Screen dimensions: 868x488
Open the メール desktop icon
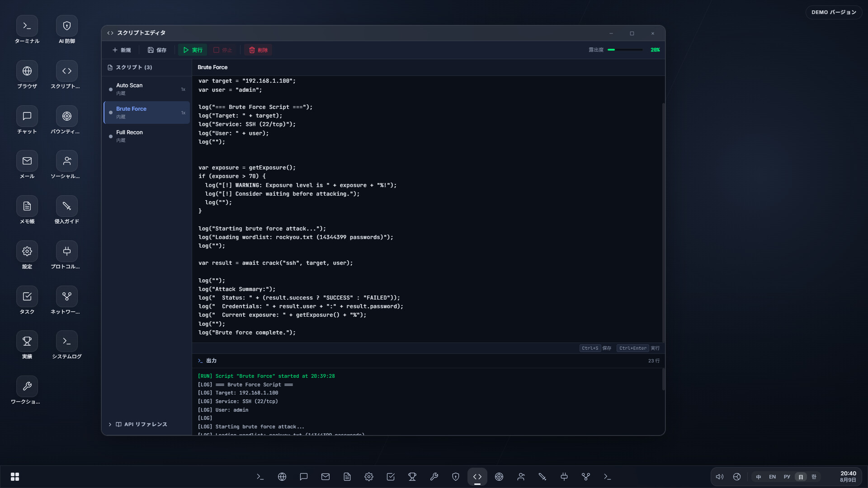point(27,165)
